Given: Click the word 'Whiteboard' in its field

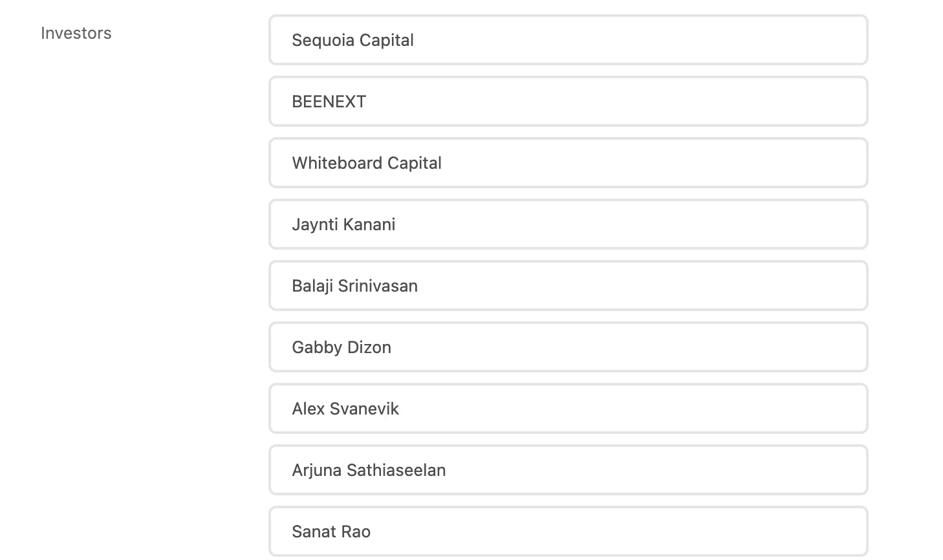Looking at the screenshot, I should [337, 163].
